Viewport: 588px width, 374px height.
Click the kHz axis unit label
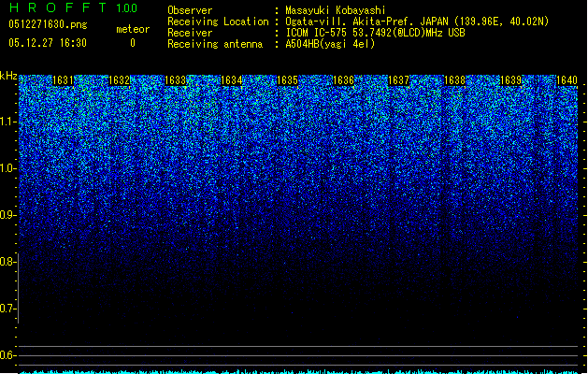pyautogui.click(x=8, y=76)
